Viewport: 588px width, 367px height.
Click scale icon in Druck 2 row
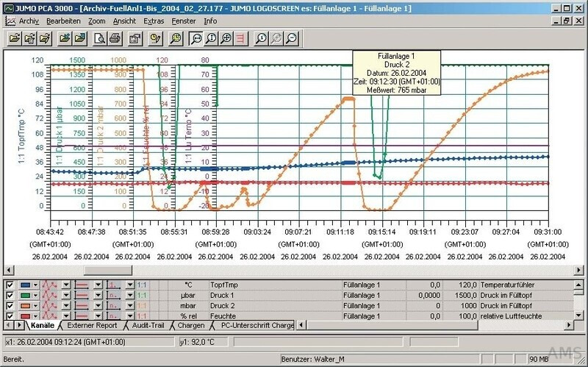click(x=114, y=305)
